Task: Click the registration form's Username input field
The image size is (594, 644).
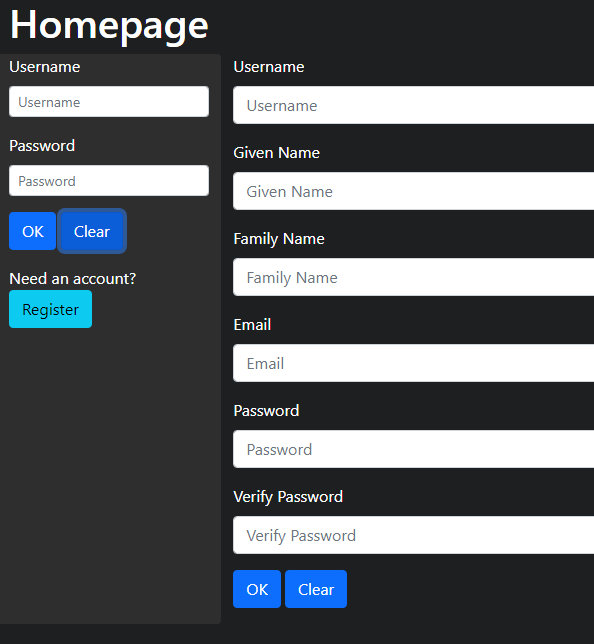Action: [413, 105]
